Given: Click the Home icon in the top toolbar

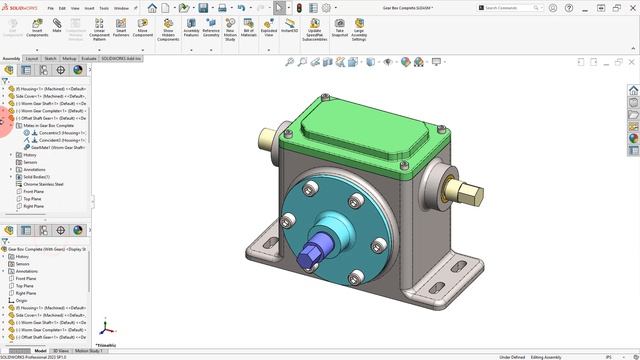Looking at the screenshot, I should 152,8.
